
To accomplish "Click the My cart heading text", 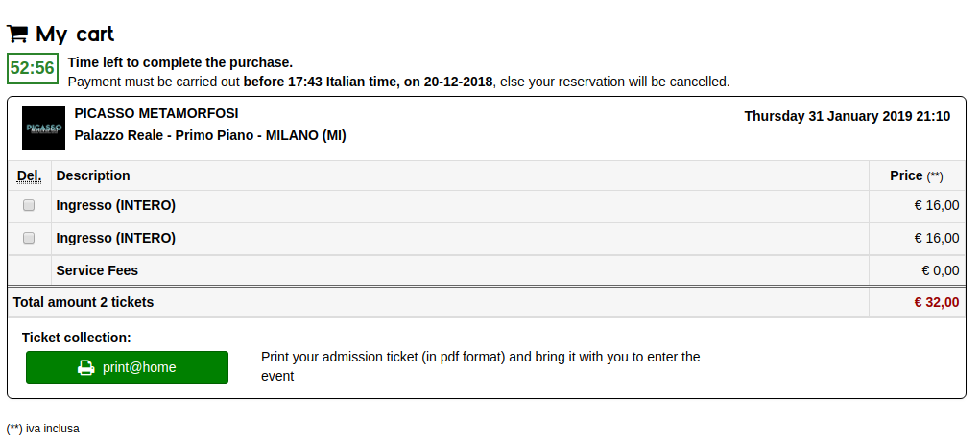I will pos(75,34).
